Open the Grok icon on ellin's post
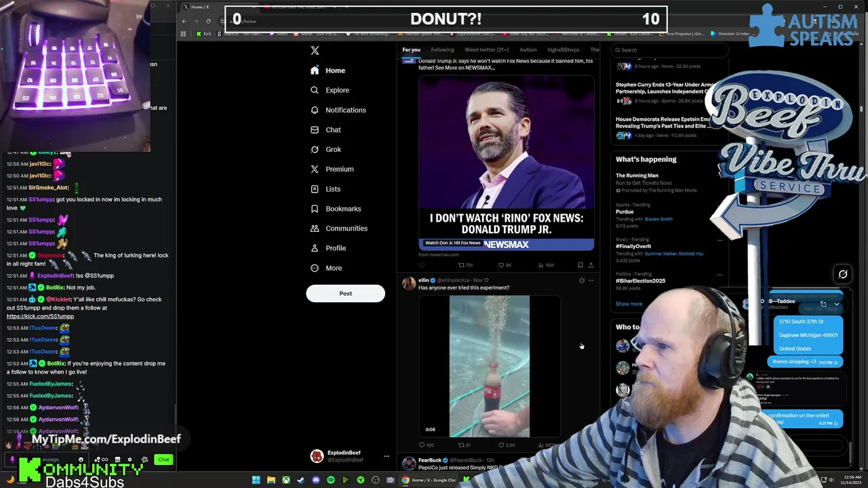Image resolution: width=868 pixels, height=488 pixels. coord(581,280)
